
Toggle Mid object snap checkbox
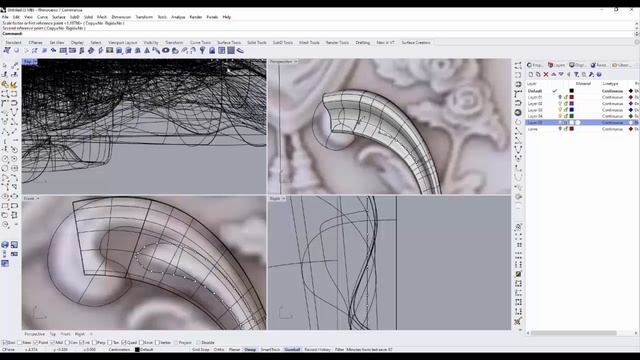coord(52,343)
